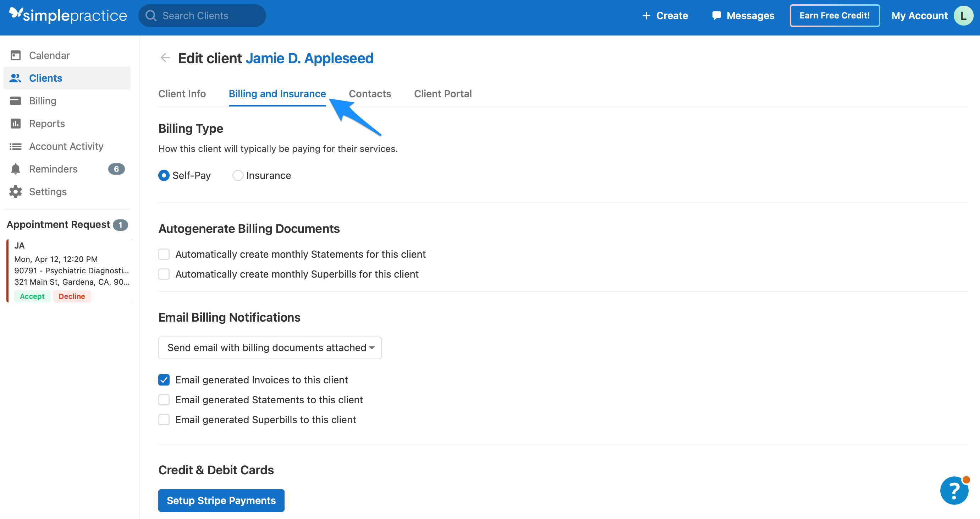
Task: Switch to the Contacts tab
Action: [369, 94]
